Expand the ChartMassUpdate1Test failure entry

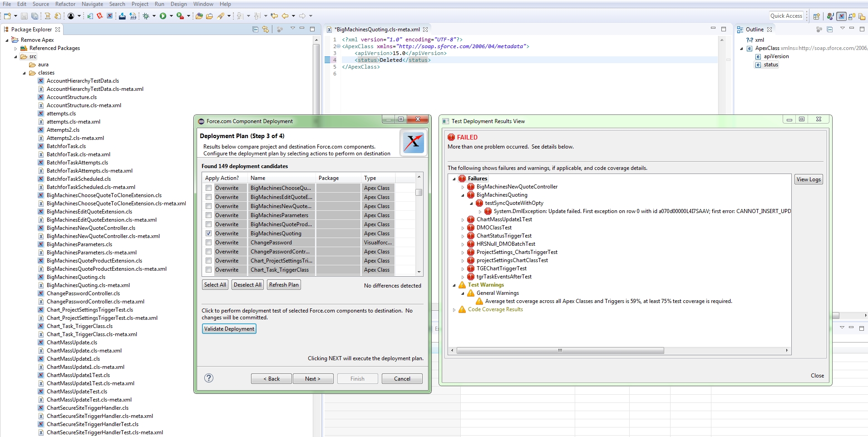point(464,219)
